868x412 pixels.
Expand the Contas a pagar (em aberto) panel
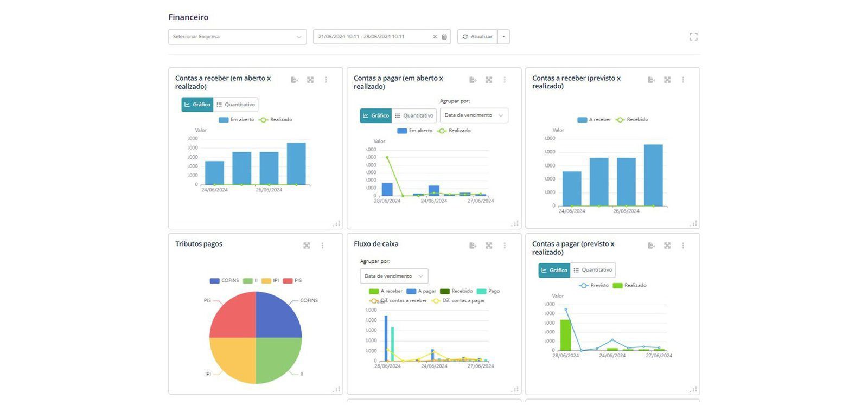[x=489, y=80]
